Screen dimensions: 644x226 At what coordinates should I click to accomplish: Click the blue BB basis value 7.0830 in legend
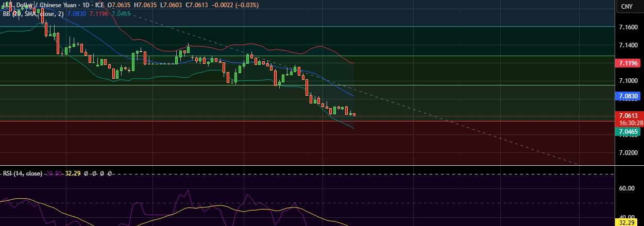[x=76, y=14]
